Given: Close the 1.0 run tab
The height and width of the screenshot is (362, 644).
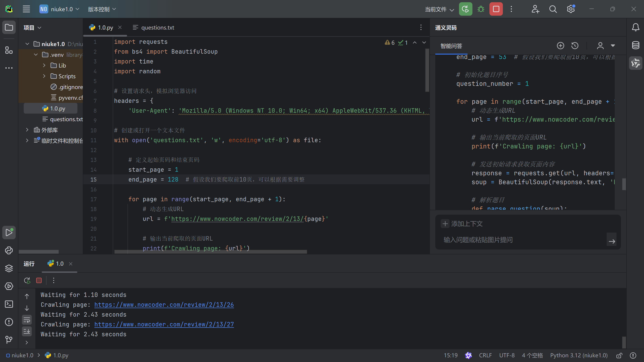Looking at the screenshot, I should (x=71, y=264).
